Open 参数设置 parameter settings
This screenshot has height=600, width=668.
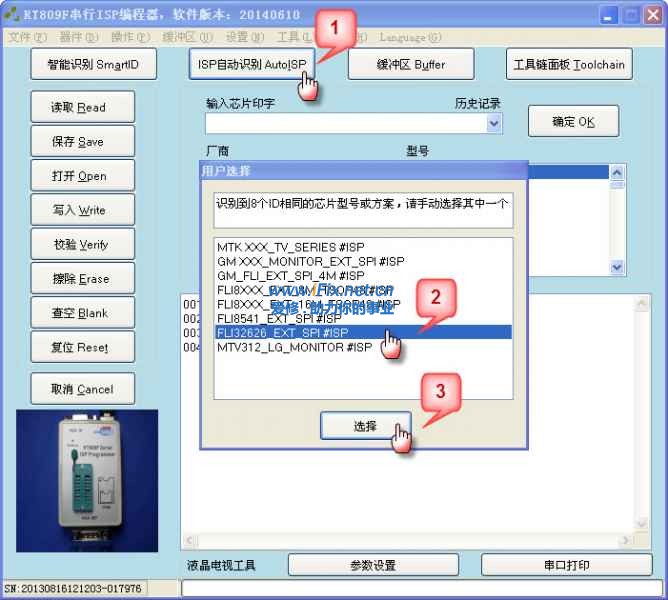(x=372, y=565)
